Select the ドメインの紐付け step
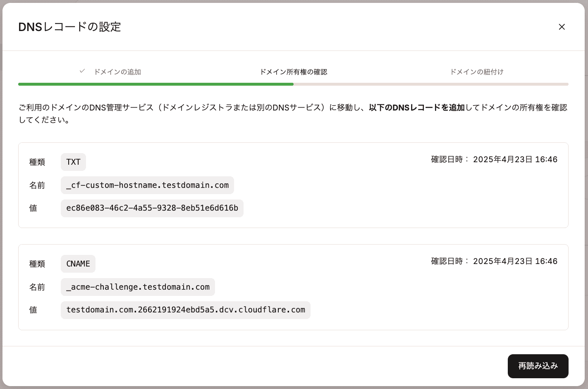The height and width of the screenshot is (389, 588). coord(477,72)
